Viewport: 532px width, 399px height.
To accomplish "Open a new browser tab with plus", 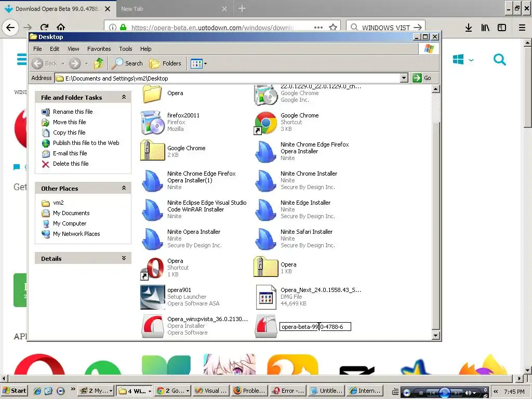I will click(x=242, y=8).
